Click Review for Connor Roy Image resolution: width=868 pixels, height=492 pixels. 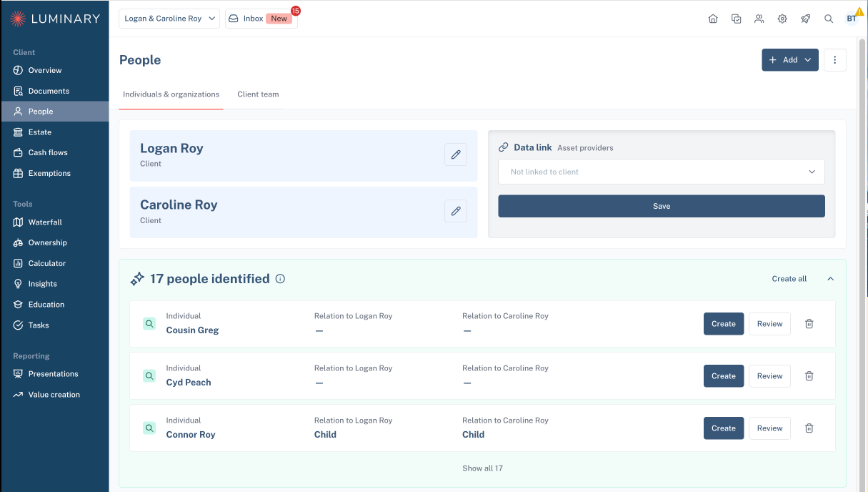(x=769, y=428)
